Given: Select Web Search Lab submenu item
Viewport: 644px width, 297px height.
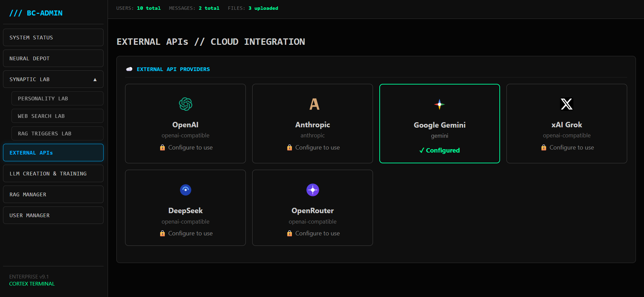Looking at the screenshot, I should click(x=57, y=116).
